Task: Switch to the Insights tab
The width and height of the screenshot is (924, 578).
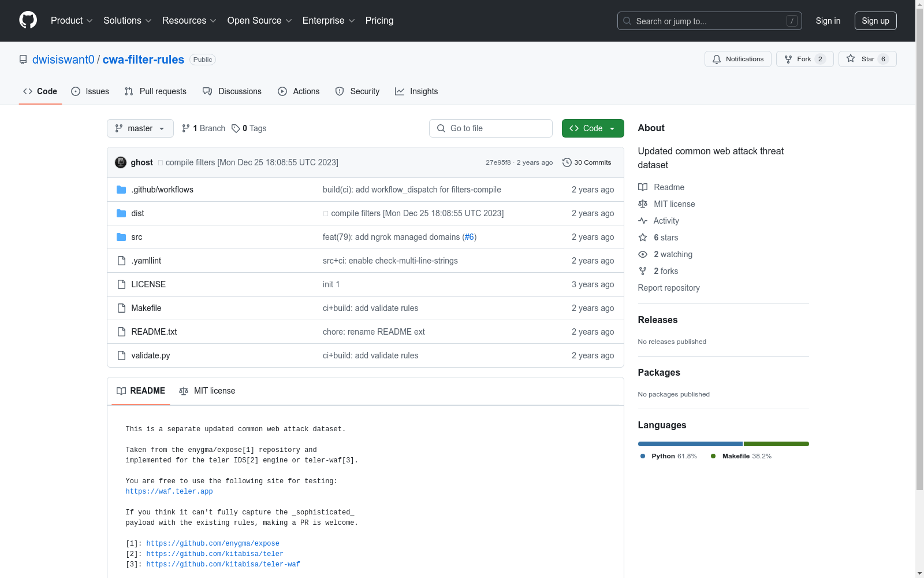Action: coord(416,91)
